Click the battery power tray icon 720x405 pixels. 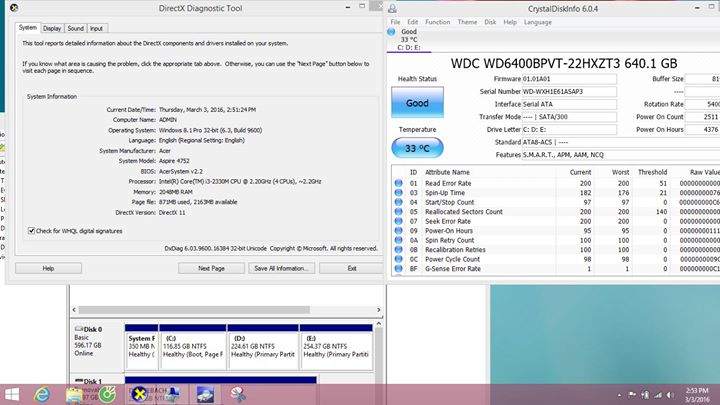(x=645, y=395)
